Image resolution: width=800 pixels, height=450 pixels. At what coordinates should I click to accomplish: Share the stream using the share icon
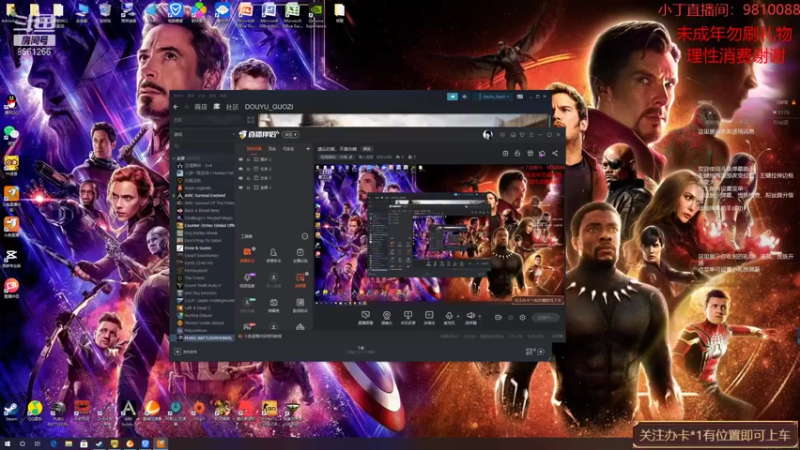click(555, 153)
